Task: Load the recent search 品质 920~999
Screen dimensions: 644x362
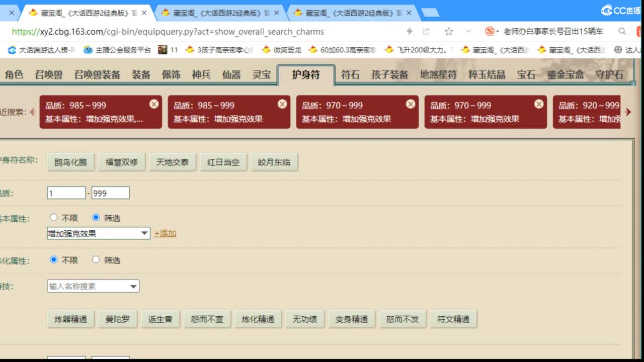Action: point(587,112)
